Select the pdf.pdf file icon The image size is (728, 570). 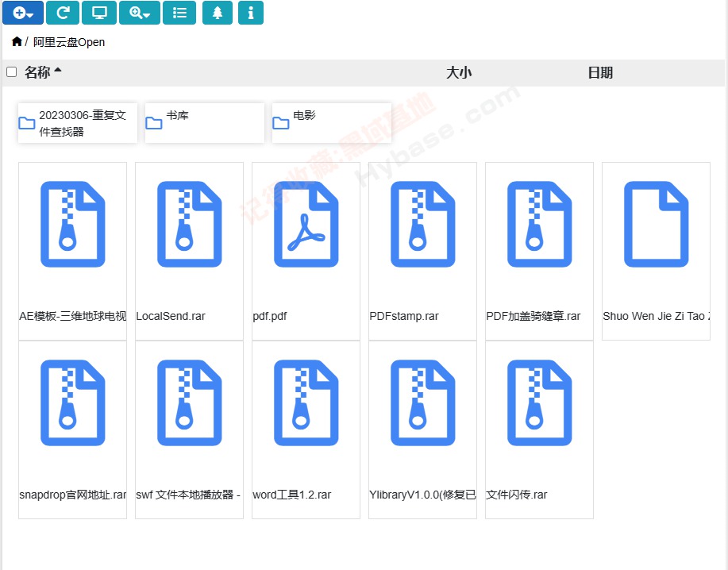(x=306, y=224)
